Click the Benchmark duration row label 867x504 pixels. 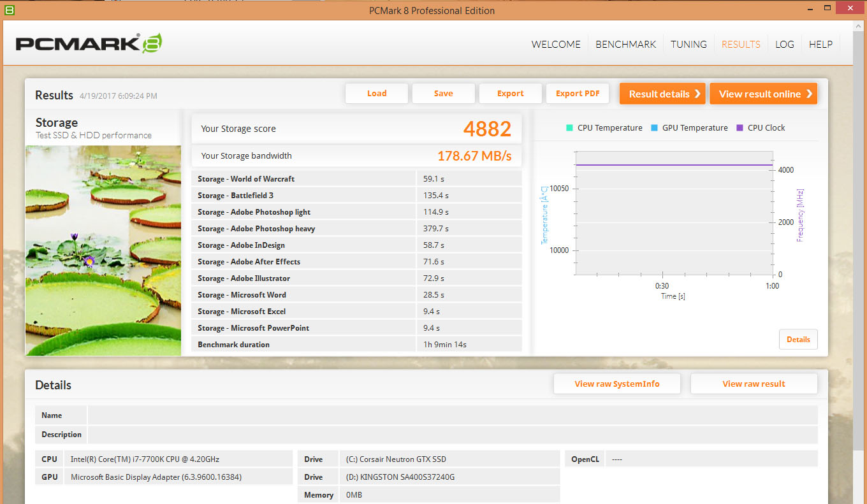[233, 345]
